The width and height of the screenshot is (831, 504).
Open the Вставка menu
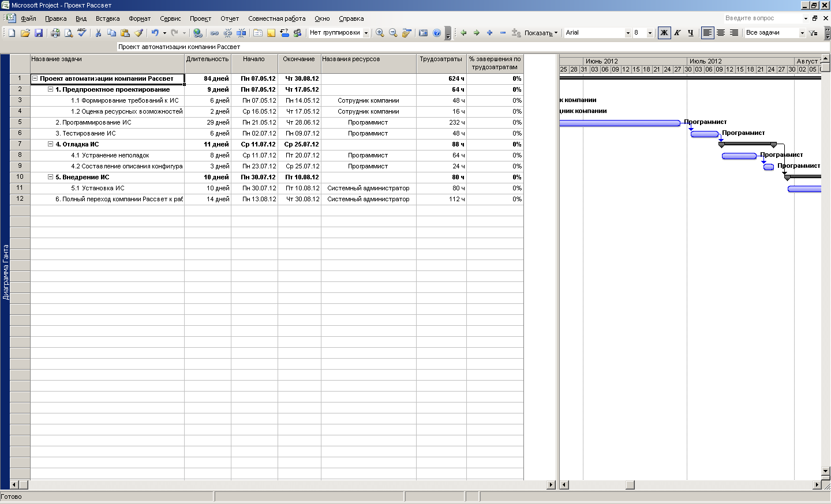tap(108, 18)
